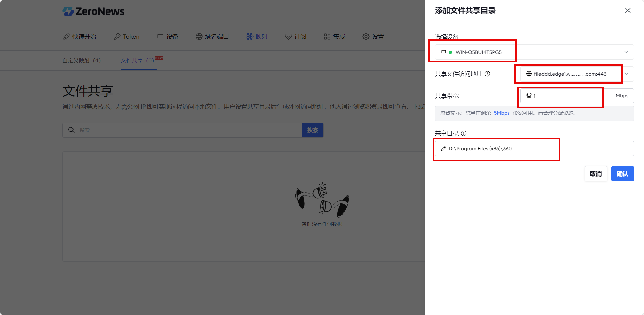644x315 pixels.
Task: Open the 域名端口 nav item
Action: pos(212,37)
